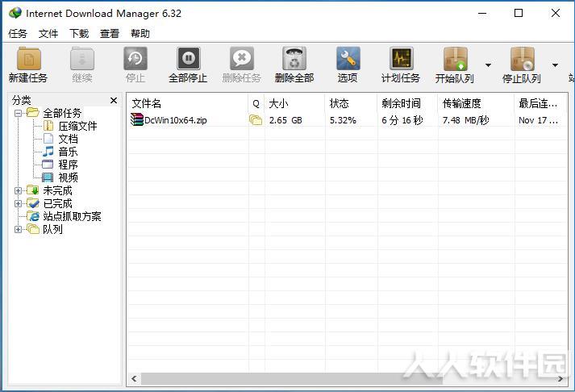Click the 文档 document category icon
Viewport: 575px width, 392px height.
[x=48, y=139]
